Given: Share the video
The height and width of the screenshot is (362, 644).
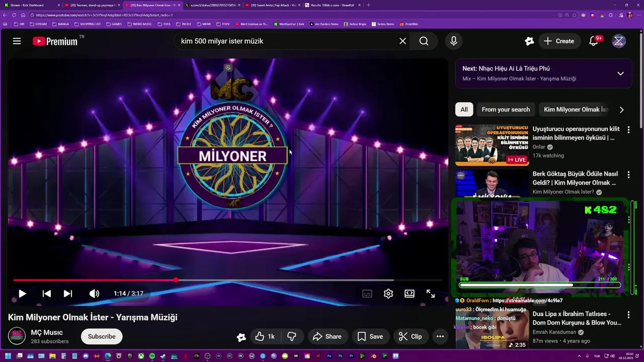Looking at the screenshot, I should pyautogui.click(x=327, y=336).
